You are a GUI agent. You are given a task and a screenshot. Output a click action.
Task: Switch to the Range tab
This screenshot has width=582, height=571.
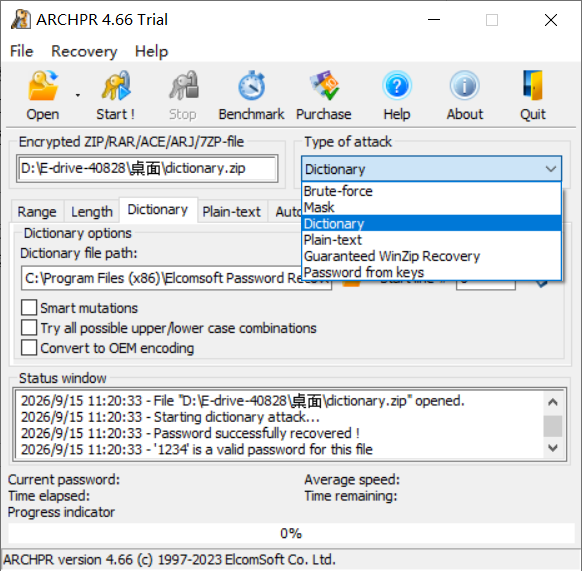pyautogui.click(x=37, y=212)
